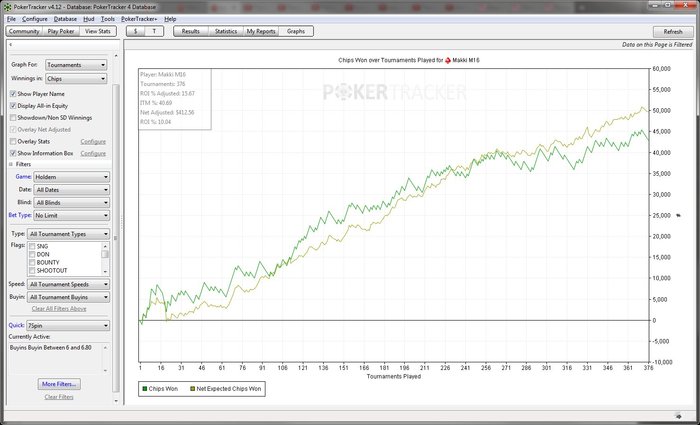
Task: Click Configure link next to Overlay Stats
Action: tap(93, 142)
